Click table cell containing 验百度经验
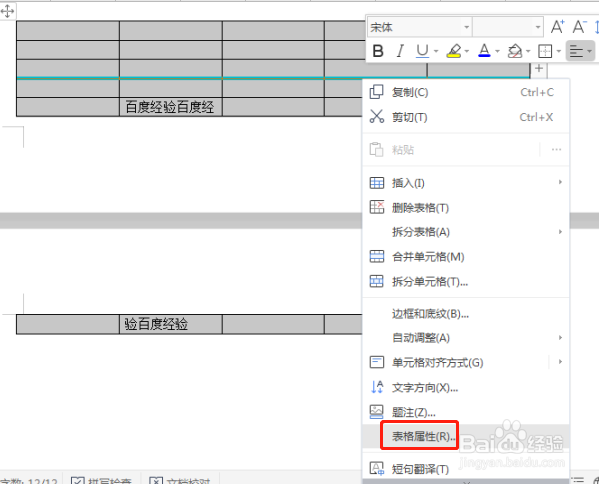 171,324
